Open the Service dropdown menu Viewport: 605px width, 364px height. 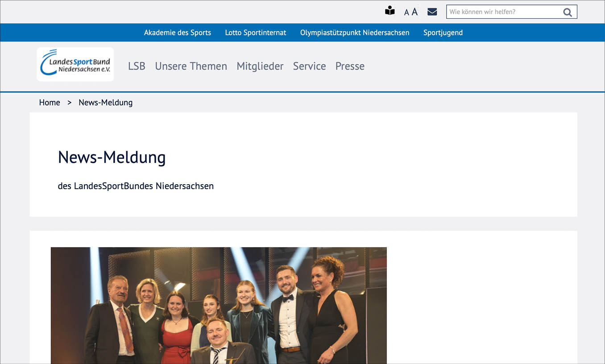tap(309, 66)
